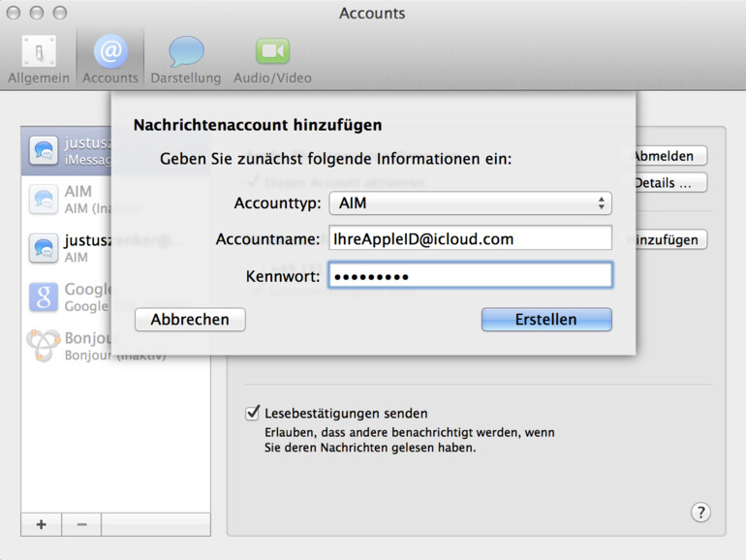The image size is (746, 560).
Task: Click the Erstellen button
Action: (x=546, y=320)
